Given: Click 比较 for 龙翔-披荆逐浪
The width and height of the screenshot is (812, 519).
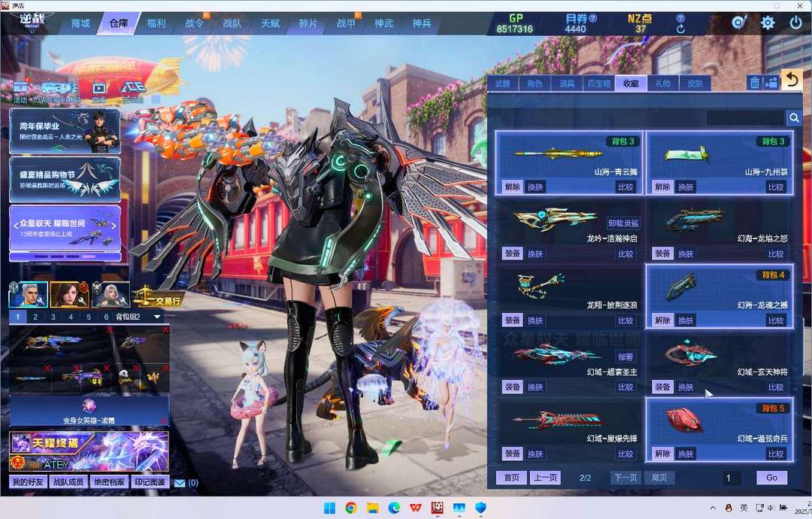Looking at the screenshot, I should tap(626, 320).
